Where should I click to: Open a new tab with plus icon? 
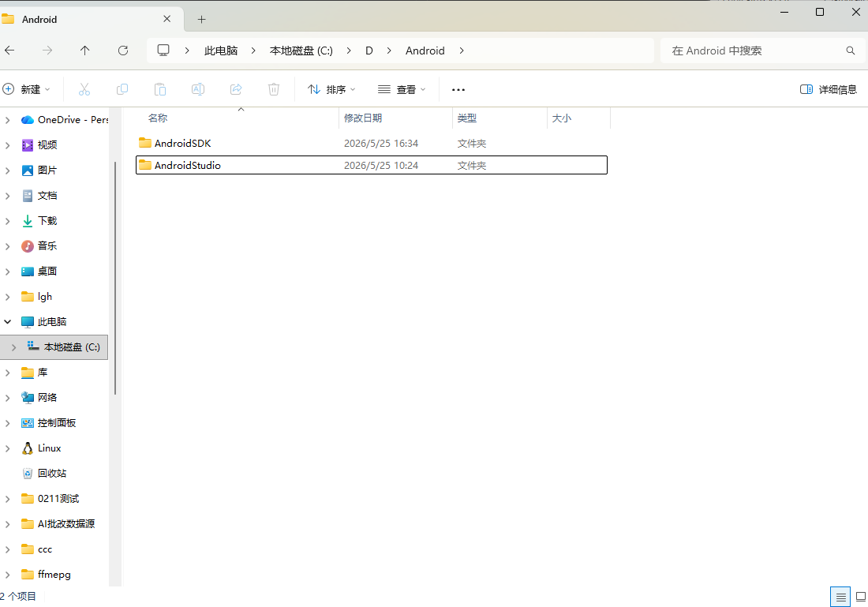[x=201, y=20]
